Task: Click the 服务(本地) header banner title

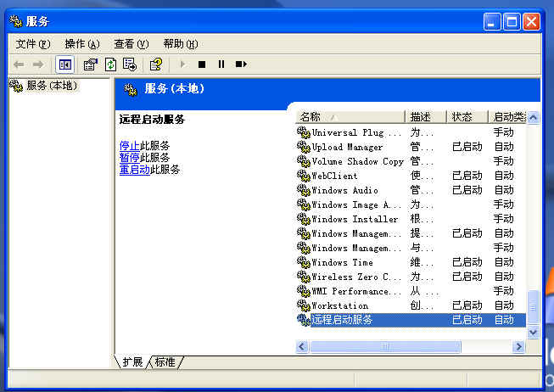Action: tap(174, 88)
